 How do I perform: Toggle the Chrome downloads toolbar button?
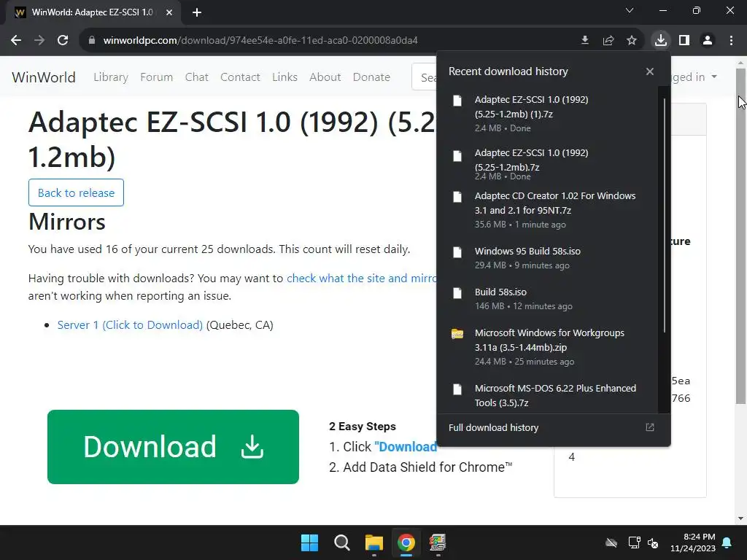(x=661, y=41)
